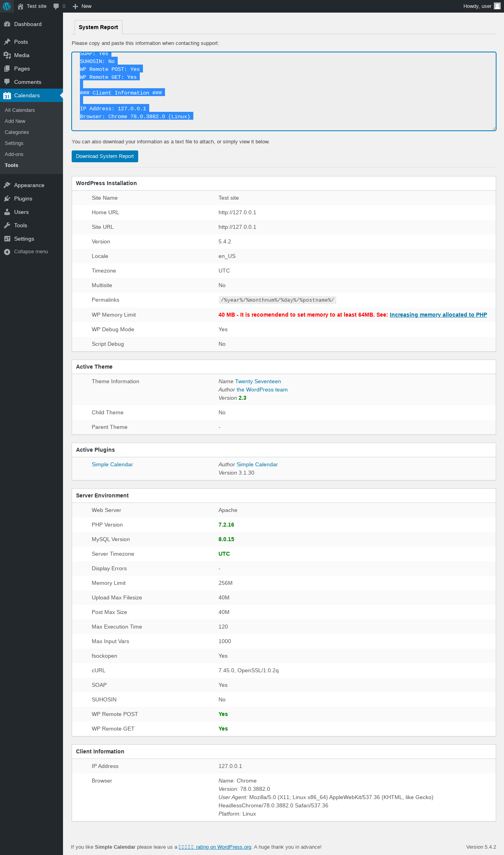Click the Pages icon in sidebar
This screenshot has height=855, width=504.
tap(7, 69)
